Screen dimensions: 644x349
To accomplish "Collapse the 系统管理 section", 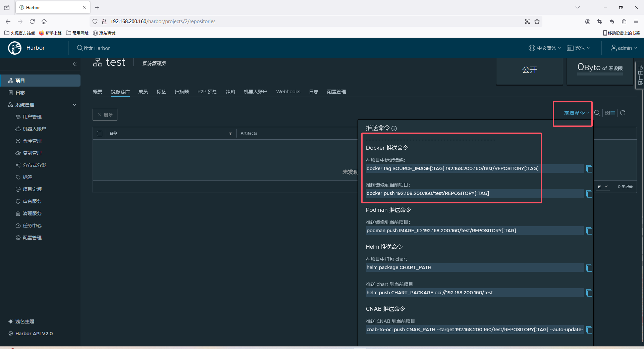I will pyautogui.click(x=74, y=105).
